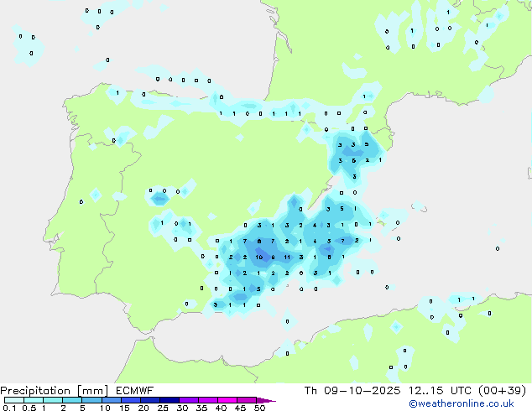Pick the 10–15 mm blue legend swatch
The width and height of the screenshot is (532, 411).
pos(111,400)
